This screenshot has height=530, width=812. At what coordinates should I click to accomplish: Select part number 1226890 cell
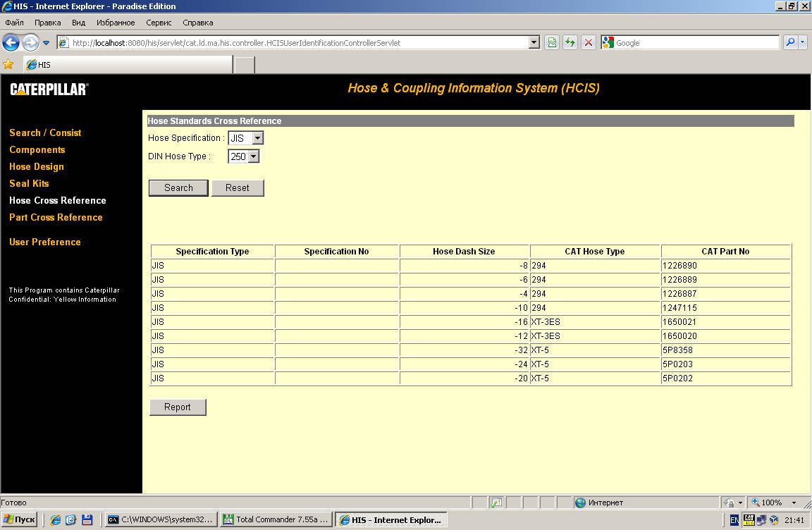coord(725,266)
